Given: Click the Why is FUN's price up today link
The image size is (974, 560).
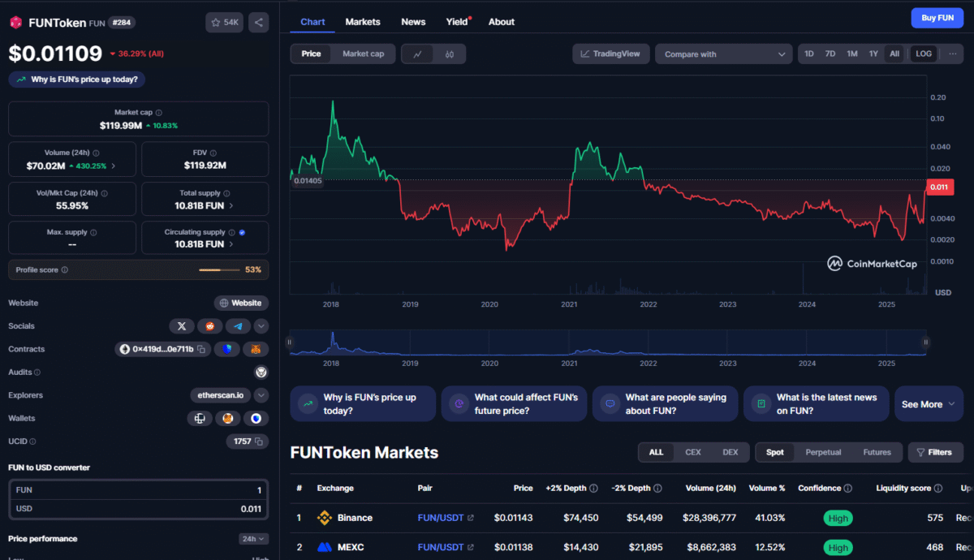Looking at the screenshot, I should point(75,80).
